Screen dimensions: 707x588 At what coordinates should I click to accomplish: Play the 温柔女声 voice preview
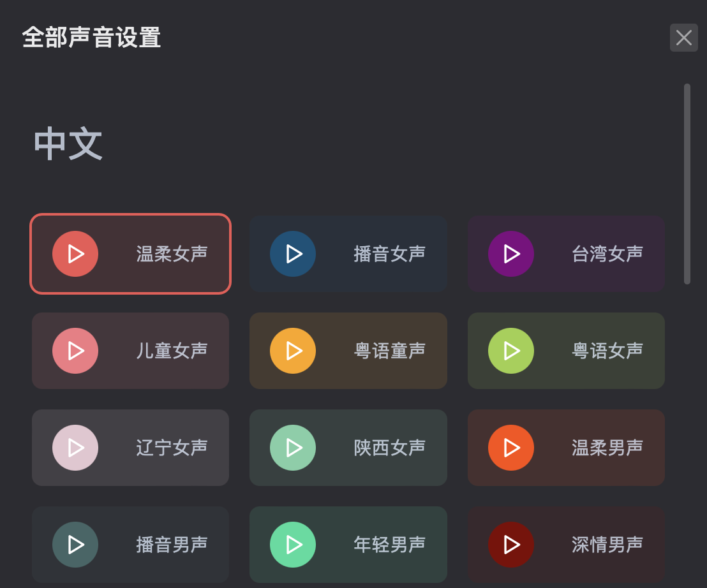[x=75, y=254]
